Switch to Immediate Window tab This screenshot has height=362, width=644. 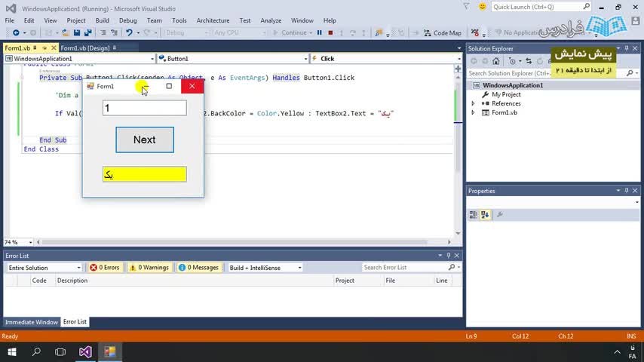point(31,322)
